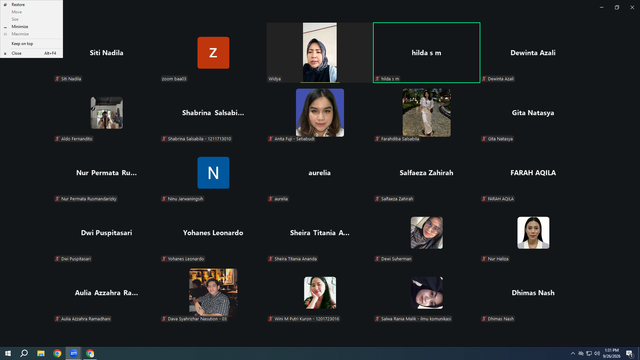Click muted mic icon beside Dwi Puspitasari label

click(57, 259)
